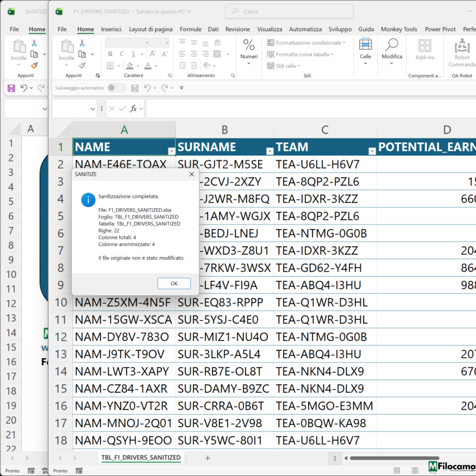Open the Carattere dialog launcher
Viewport: 476px width, 476px height.
(x=170, y=76)
